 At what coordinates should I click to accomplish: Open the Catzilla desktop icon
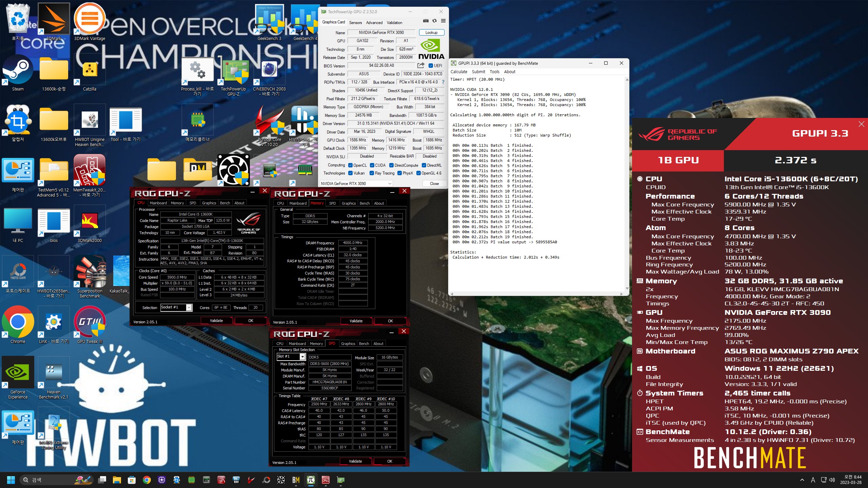click(90, 73)
